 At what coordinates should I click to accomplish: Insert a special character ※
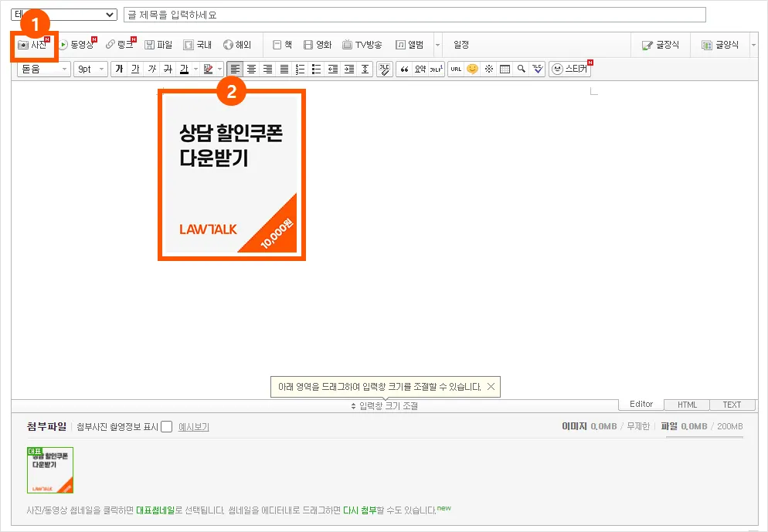point(488,69)
